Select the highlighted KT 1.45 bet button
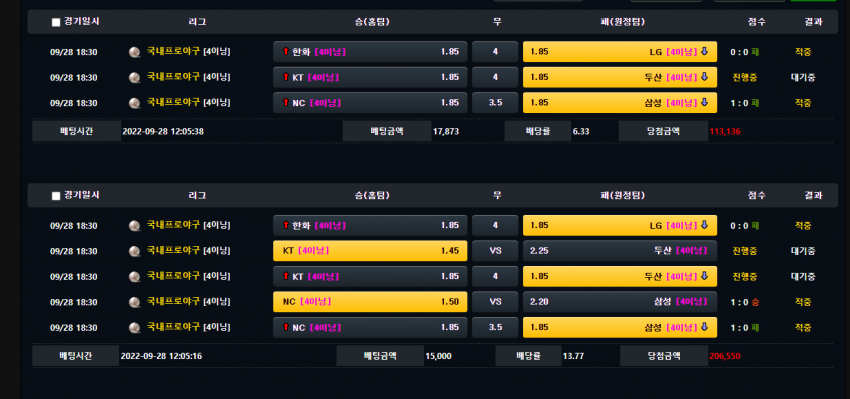This screenshot has height=399, width=850. point(370,251)
